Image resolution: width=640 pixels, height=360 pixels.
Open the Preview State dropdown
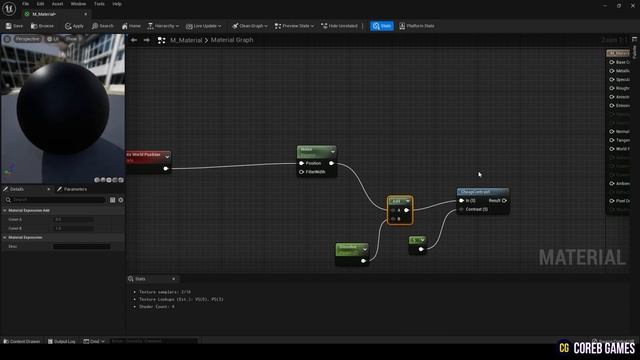click(x=294, y=26)
